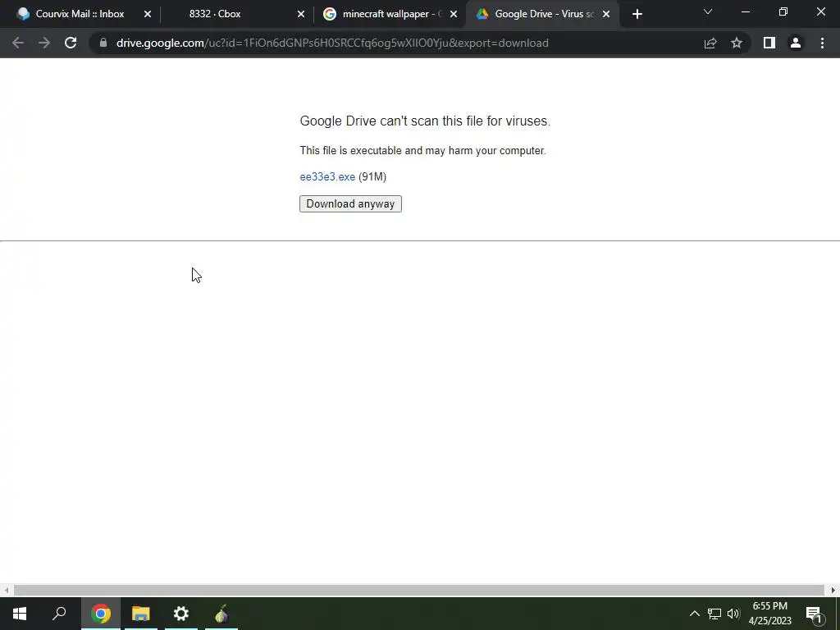Open Tor Browser from taskbar
The image size is (840, 630).
point(221,614)
